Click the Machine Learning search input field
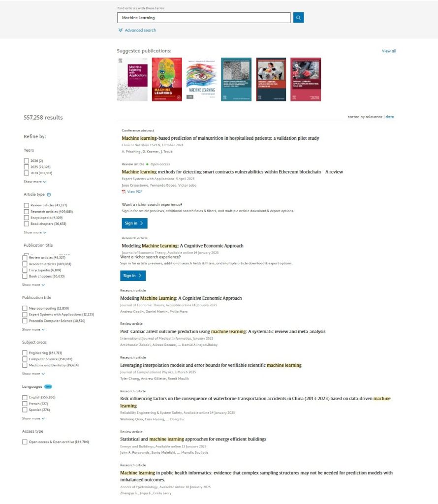 click(204, 18)
